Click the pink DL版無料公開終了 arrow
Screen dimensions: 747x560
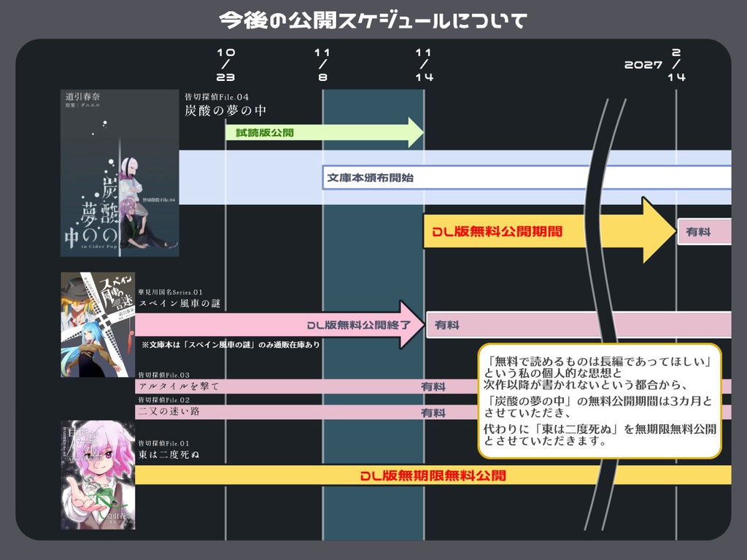280,324
